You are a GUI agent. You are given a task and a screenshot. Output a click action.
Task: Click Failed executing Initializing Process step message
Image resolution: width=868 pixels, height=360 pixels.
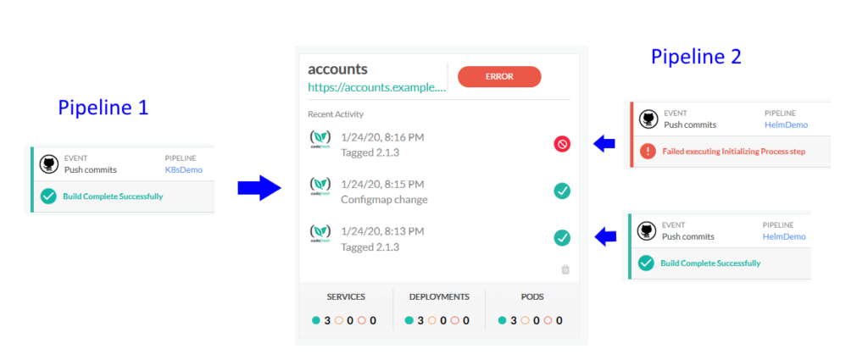(735, 152)
